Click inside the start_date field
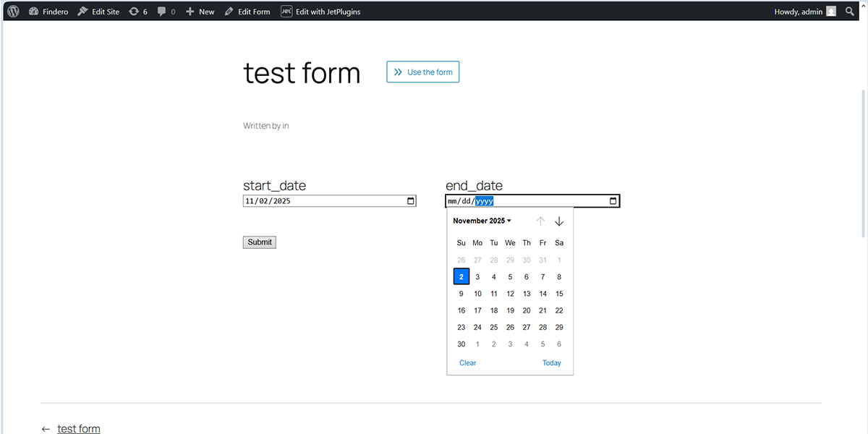 330,201
